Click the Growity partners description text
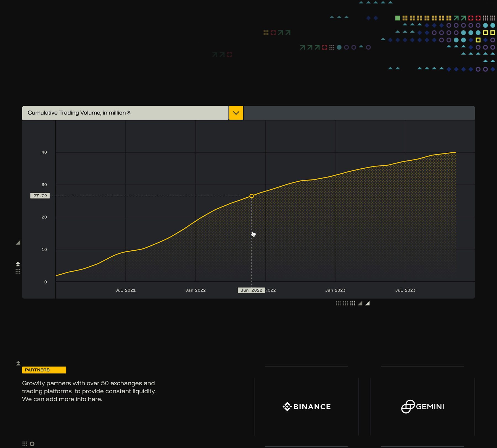 (89, 391)
